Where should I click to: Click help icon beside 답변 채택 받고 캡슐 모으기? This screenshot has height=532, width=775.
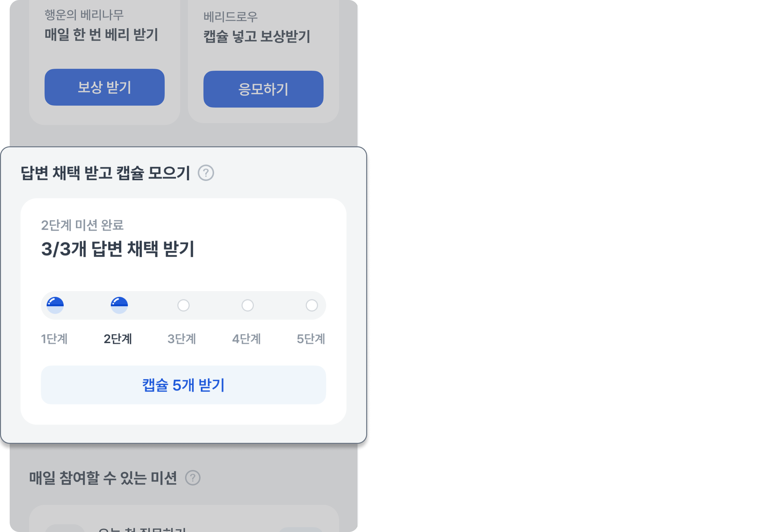tap(206, 173)
